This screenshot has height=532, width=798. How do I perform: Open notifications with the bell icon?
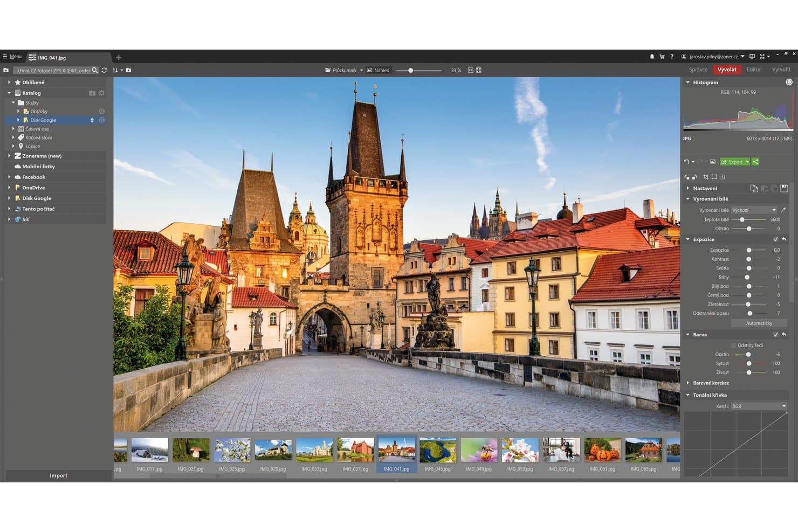pos(652,57)
